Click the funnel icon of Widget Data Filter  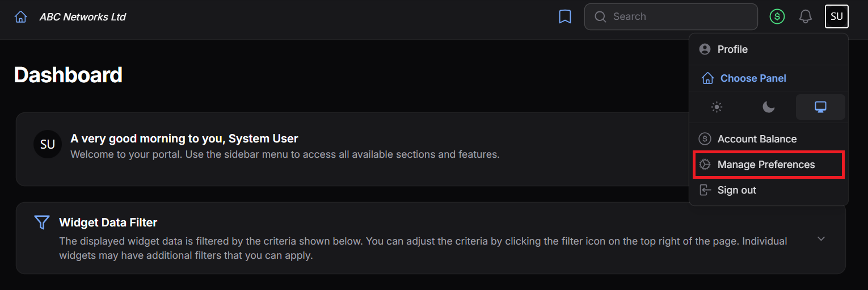[x=42, y=222]
